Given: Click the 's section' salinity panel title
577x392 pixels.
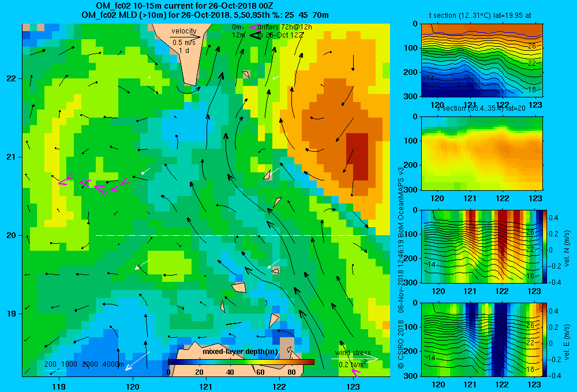Looking at the screenshot, I should click(x=481, y=108).
